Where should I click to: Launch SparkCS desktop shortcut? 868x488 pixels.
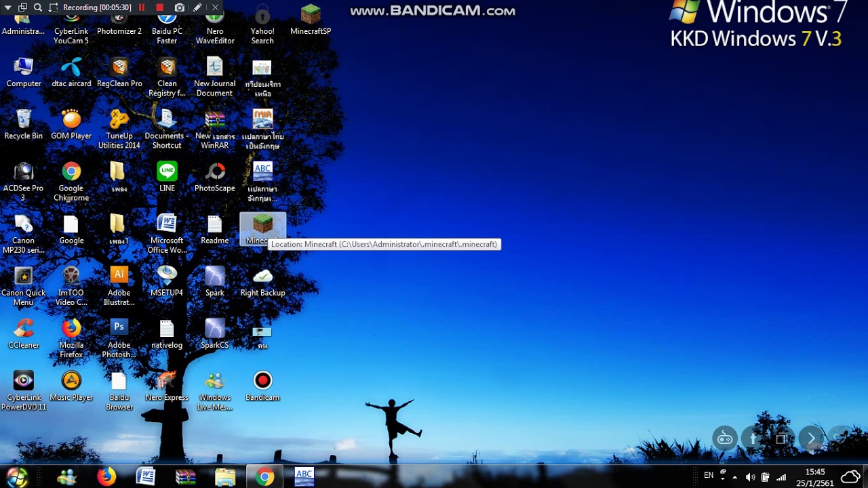click(x=215, y=334)
